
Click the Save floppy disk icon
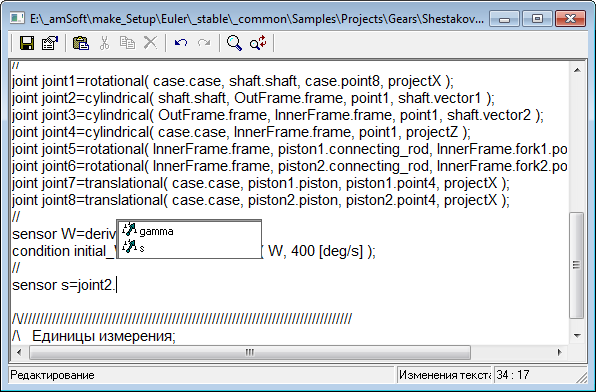tap(27, 43)
